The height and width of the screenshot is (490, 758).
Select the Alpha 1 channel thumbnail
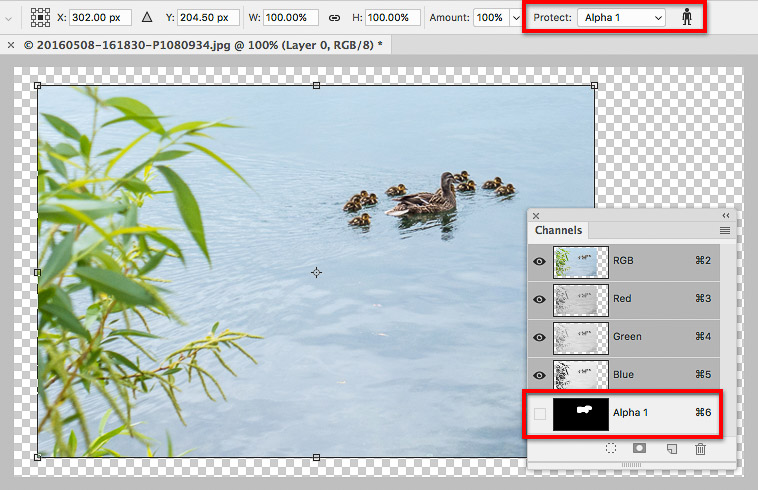(581, 414)
